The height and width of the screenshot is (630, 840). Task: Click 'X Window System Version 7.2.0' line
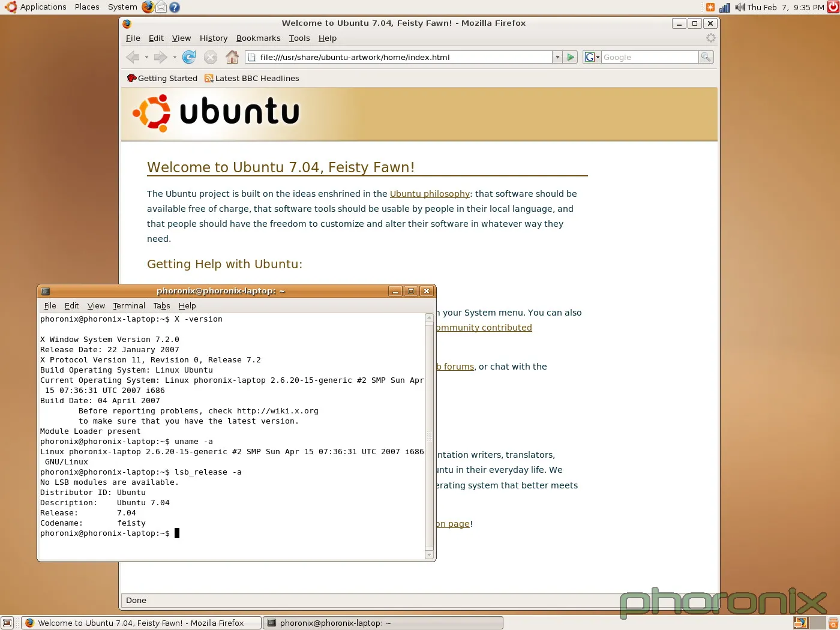pos(110,340)
